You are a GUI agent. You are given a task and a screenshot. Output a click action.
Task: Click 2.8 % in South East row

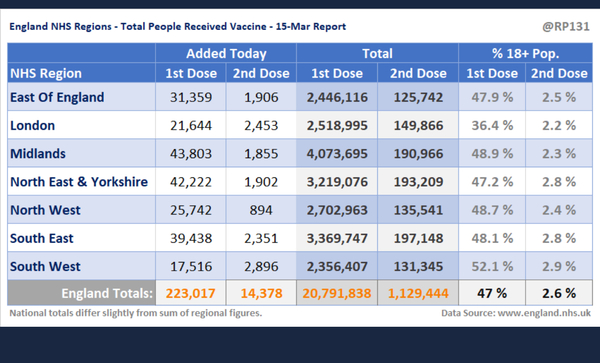[x=559, y=238]
